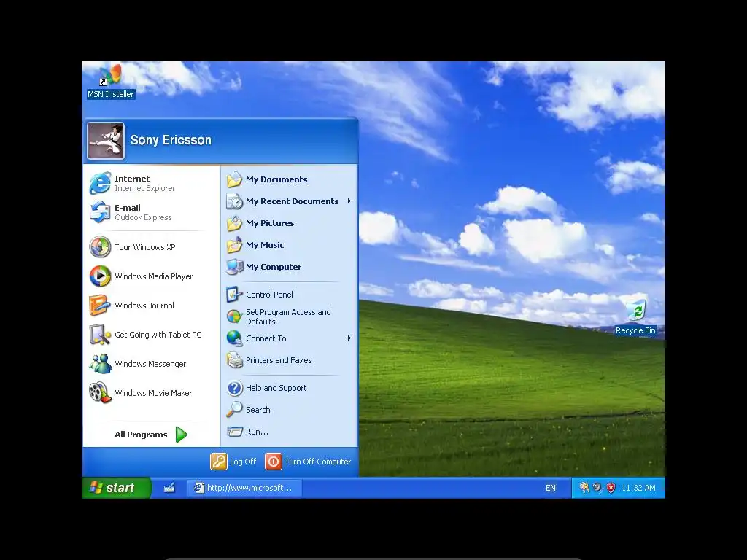Click the red Turn Off Computer power icon
The width and height of the screenshot is (747, 560).
(x=274, y=462)
